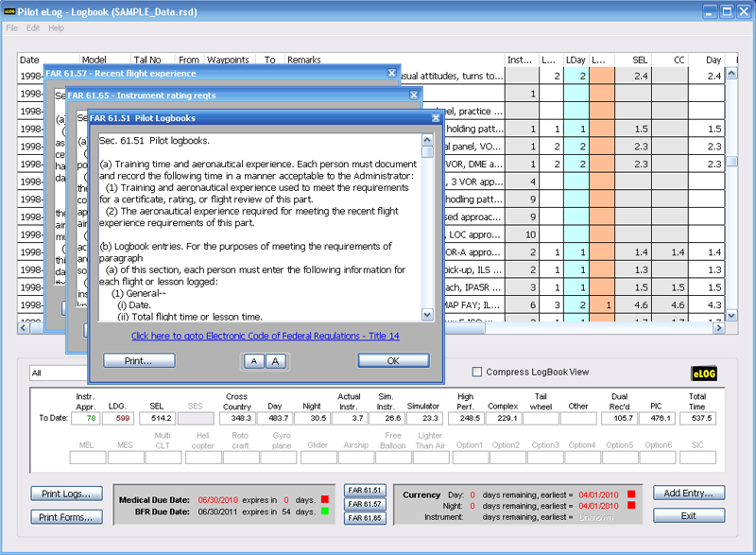The height and width of the screenshot is (555, 756).
Task: Bring the FAR 61.65 window forward by its title
Action: (142, 95)
